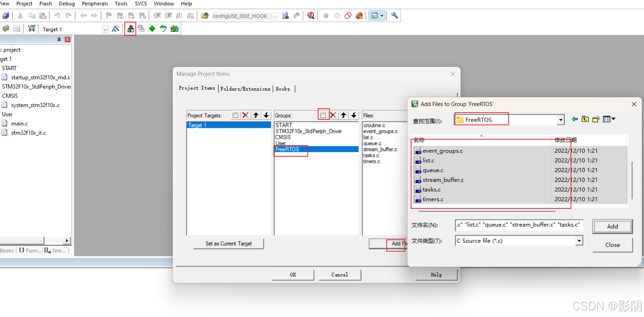Click the Indent selected lines icon
This screenshot has width=644, height=317.
point(157,16)
